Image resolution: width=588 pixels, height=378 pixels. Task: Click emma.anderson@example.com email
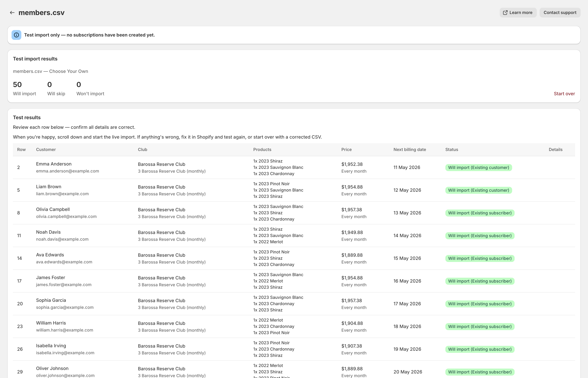coord(67,171)
